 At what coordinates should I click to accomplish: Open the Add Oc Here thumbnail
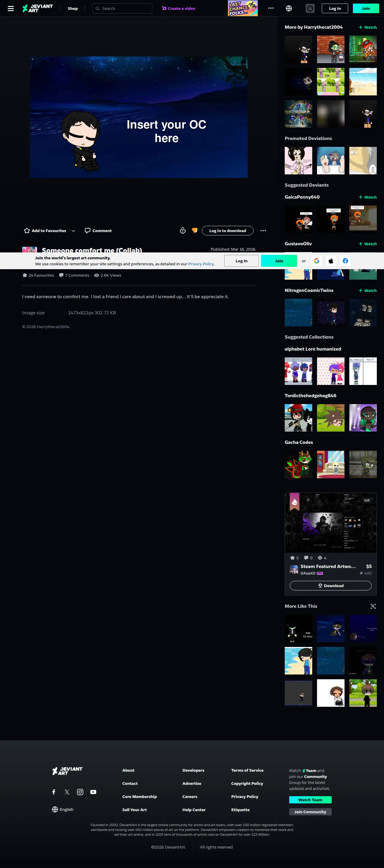(x=298, y=628)
